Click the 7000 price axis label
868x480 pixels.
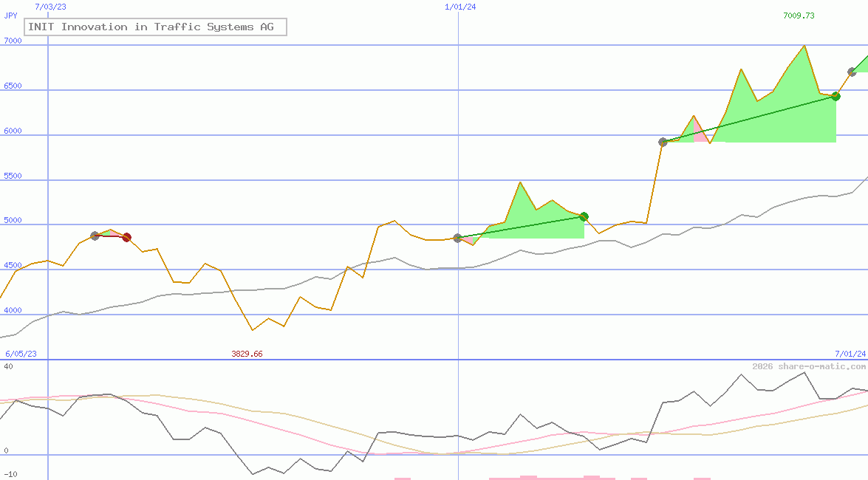(x=13, y=41)
